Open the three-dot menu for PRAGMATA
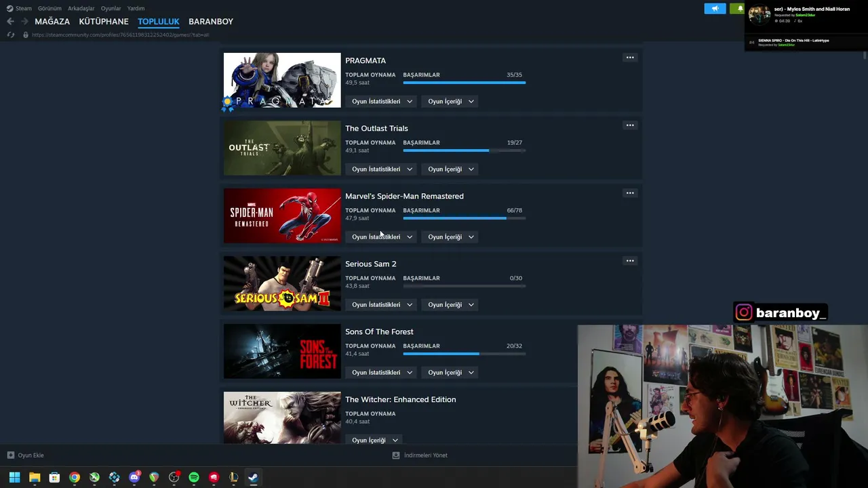 coord(630,58)
